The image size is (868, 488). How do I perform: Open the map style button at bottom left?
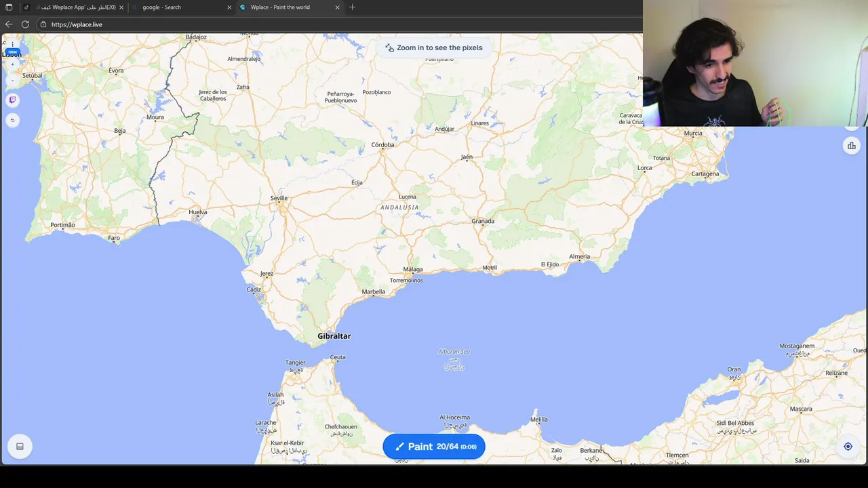[x=20, y=446]
